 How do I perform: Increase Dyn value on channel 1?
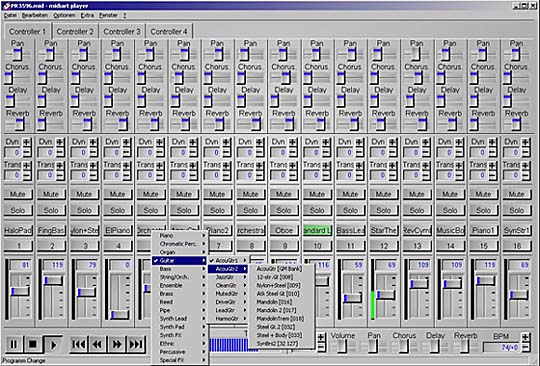pos(27,142)
